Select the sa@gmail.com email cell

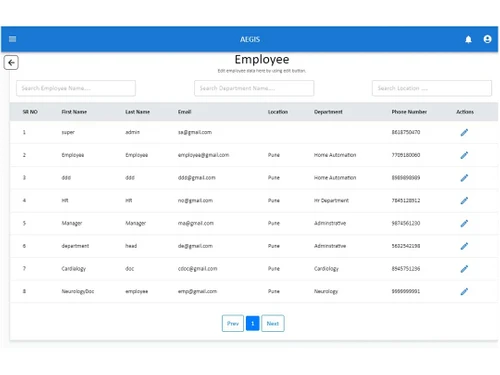tap(195, 132)
